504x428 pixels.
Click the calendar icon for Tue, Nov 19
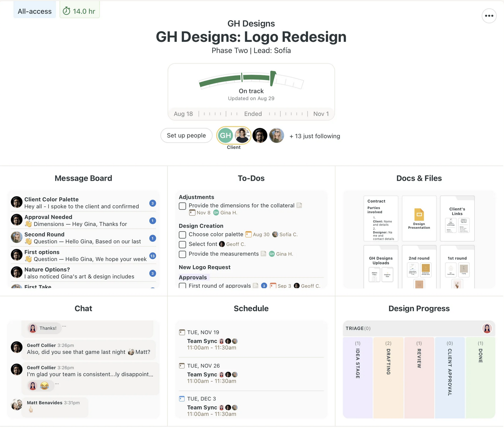pos(182,332)
